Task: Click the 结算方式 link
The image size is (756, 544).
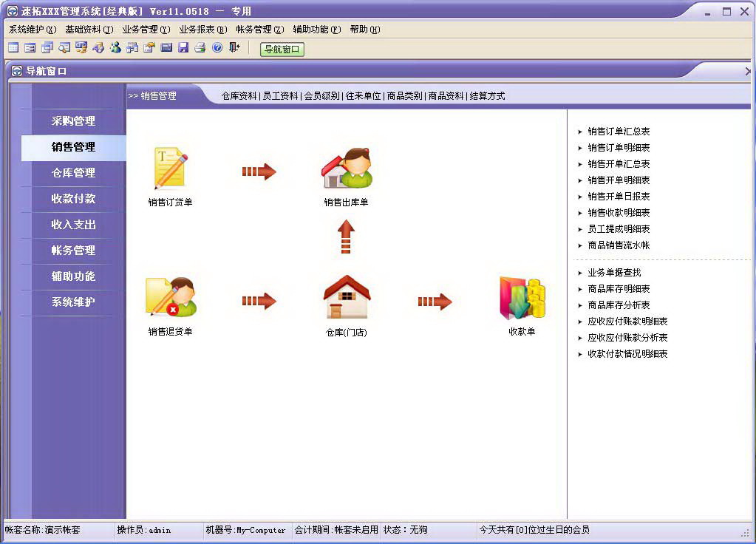Action: pos(488,96)
